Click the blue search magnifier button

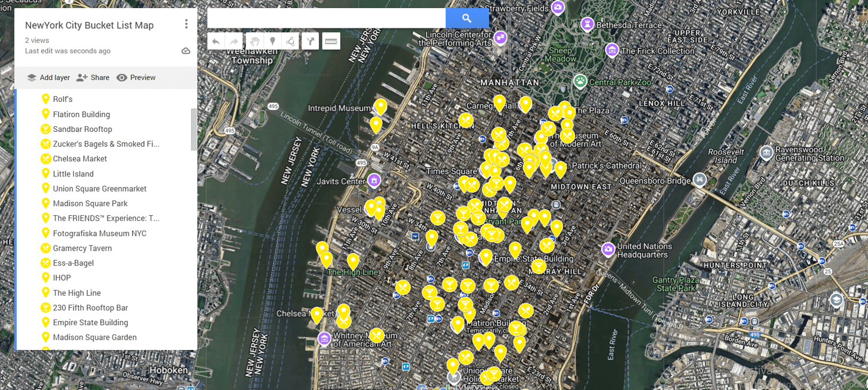[x=467, y=18]
